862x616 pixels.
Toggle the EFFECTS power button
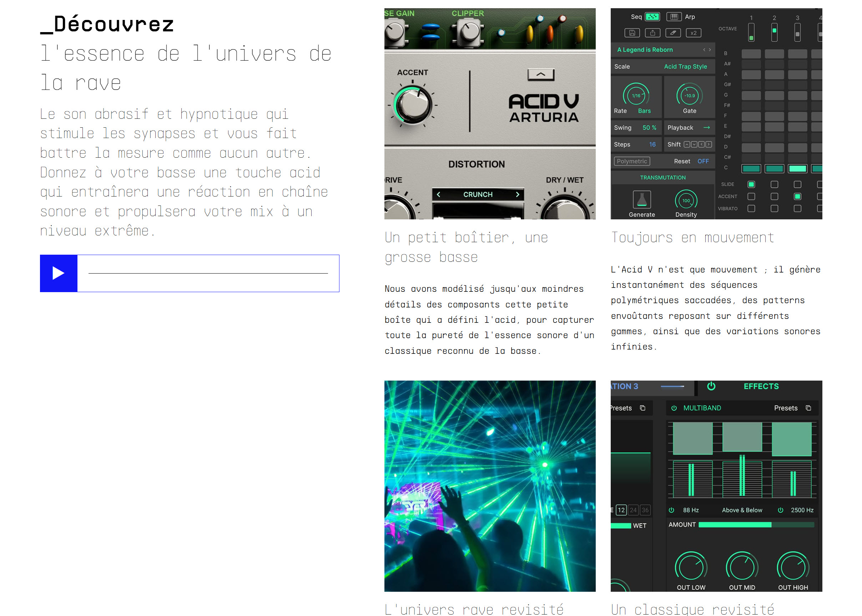pyautogui.click(x=711, y=386)
